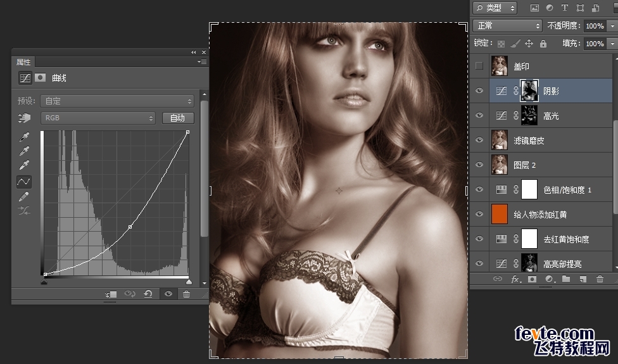618x364 pixels.
Task: Open the 填充 fill slider arrow
Action: tap(612, 44)
